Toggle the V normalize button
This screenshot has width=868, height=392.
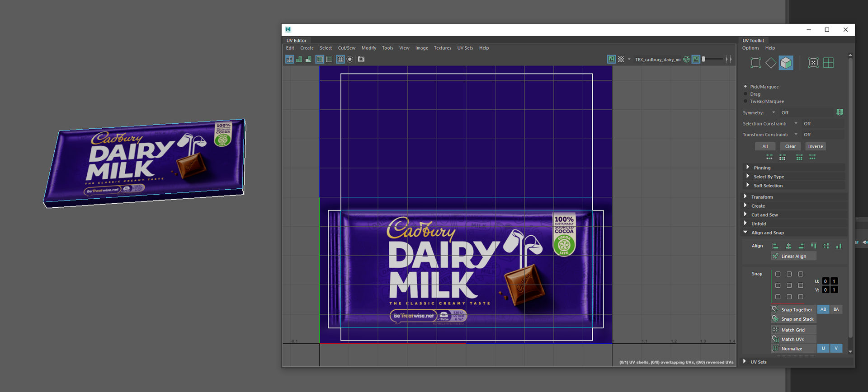(836, 348)
